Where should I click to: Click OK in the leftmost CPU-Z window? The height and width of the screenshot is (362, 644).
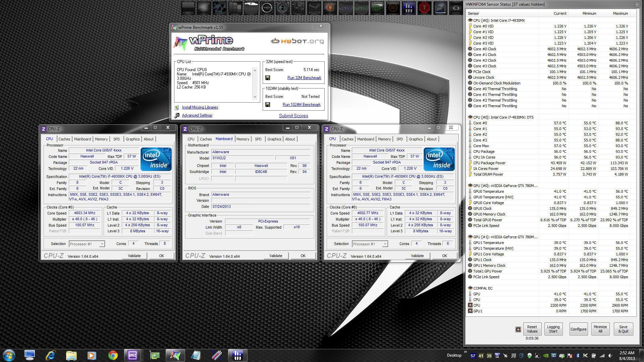tap(161, 256)
